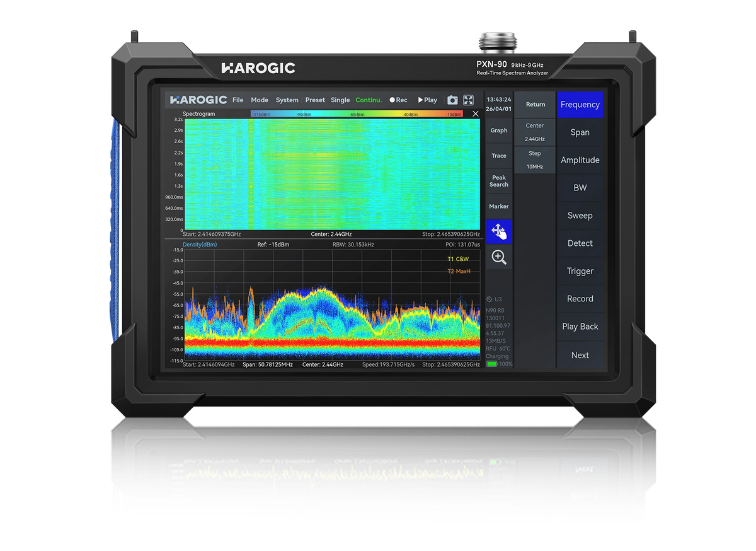Image resolution: width=756 pixels, height=551 pixels.
Task: Start recording with the Rec button
Action: [x=398, y=100]
